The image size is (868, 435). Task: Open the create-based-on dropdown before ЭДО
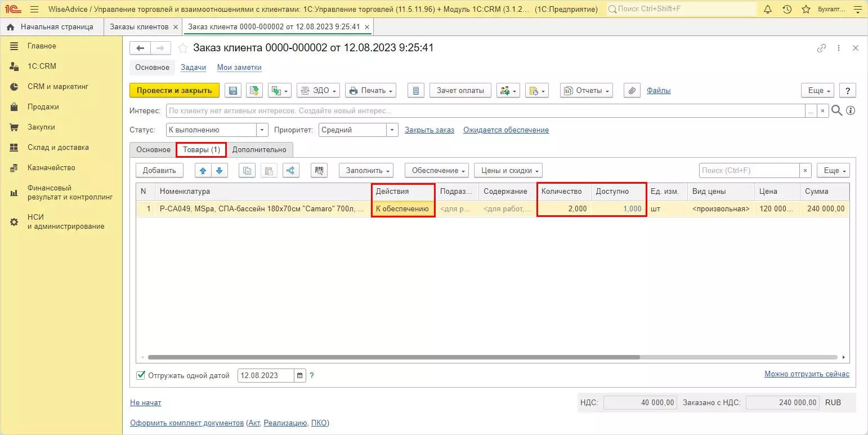pyautogui.click(x=280, y=90)
